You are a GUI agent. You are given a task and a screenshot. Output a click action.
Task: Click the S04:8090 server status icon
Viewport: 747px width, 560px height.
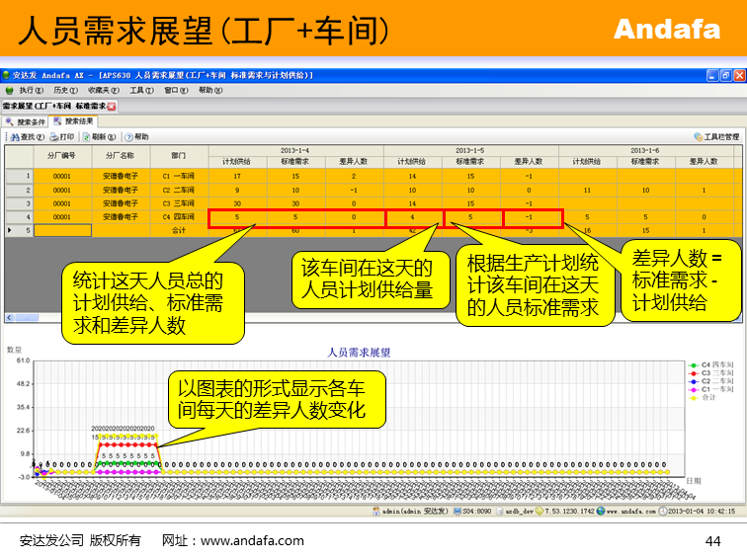456,512
